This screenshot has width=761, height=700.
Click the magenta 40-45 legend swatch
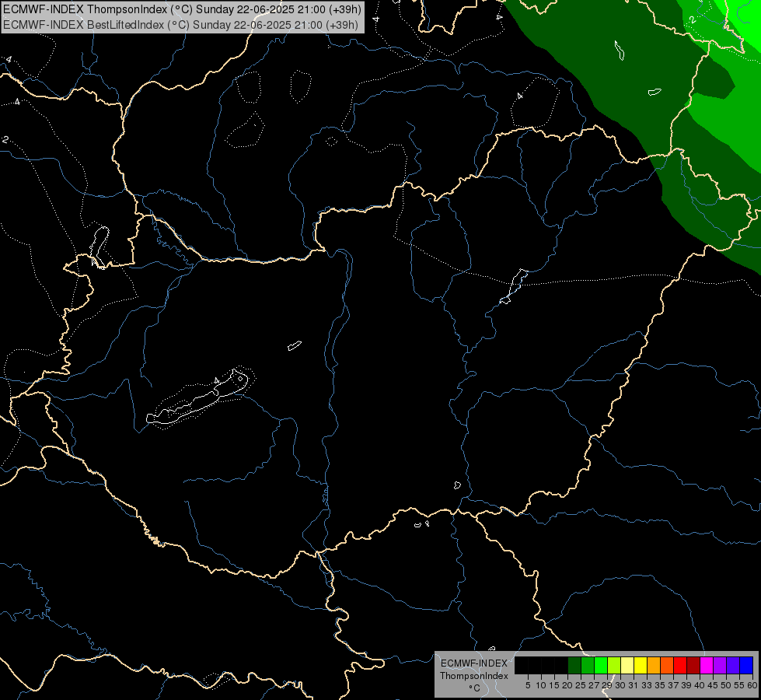coord(707,665)
